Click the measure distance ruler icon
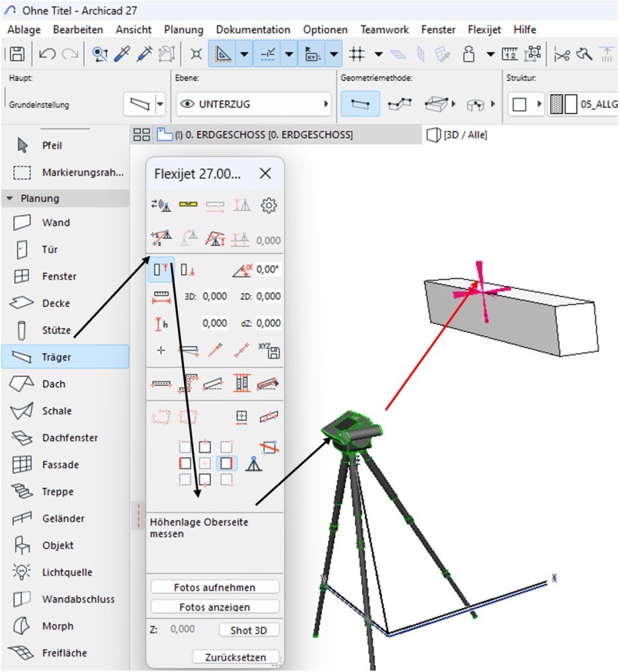The image size is (620, 672). tap(161, 296)
